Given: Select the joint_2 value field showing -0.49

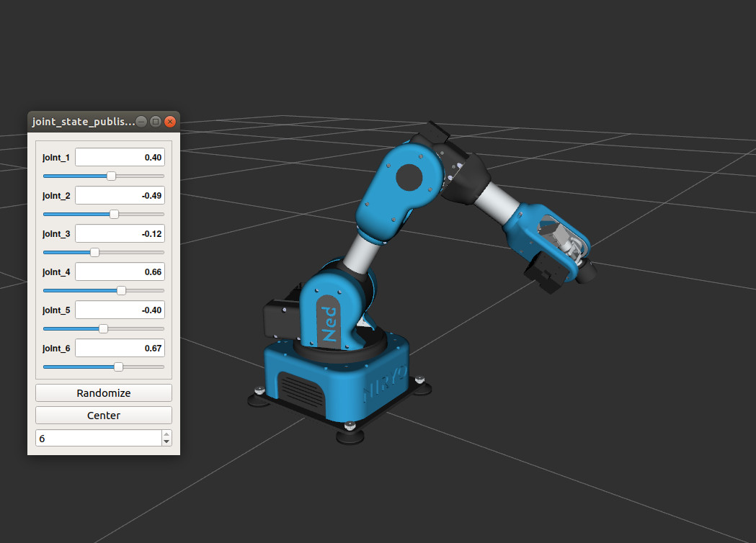Looking at the screenshot, I should coord(120,196).
